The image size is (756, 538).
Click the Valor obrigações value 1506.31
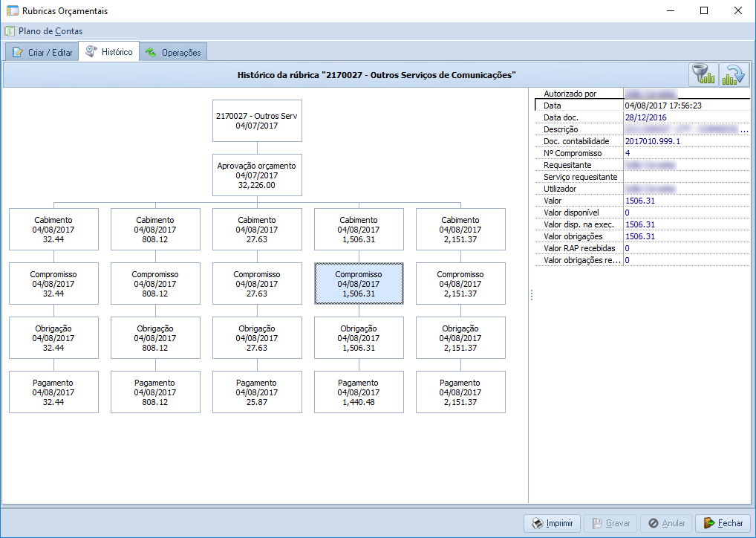(640, 236)
